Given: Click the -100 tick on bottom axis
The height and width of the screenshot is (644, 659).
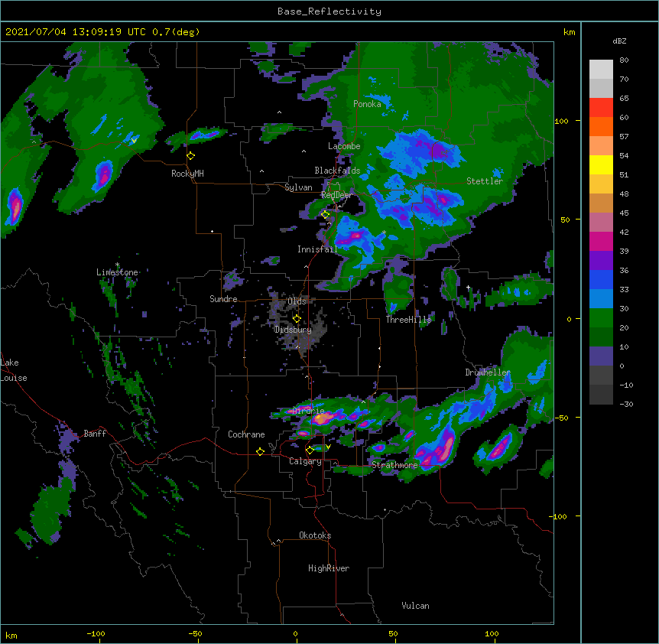Looking at the screenshot, I should coord(96,633).
